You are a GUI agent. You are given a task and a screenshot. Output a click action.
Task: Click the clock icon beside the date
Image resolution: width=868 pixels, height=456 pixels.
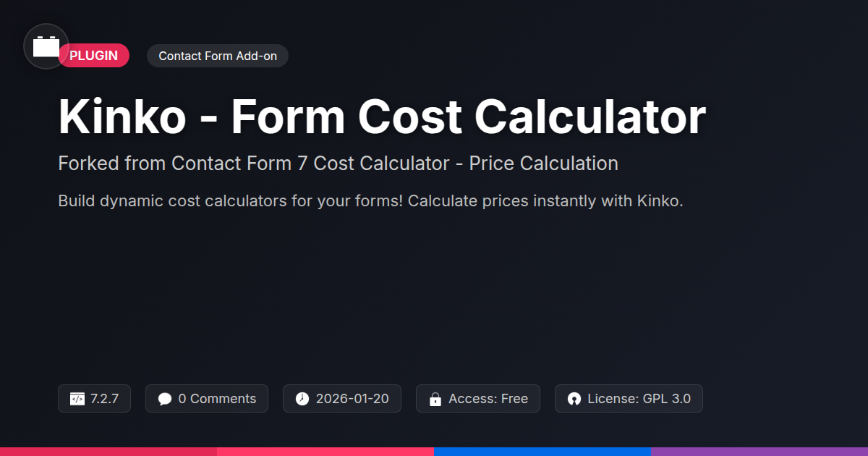click(x=302, y=399)
